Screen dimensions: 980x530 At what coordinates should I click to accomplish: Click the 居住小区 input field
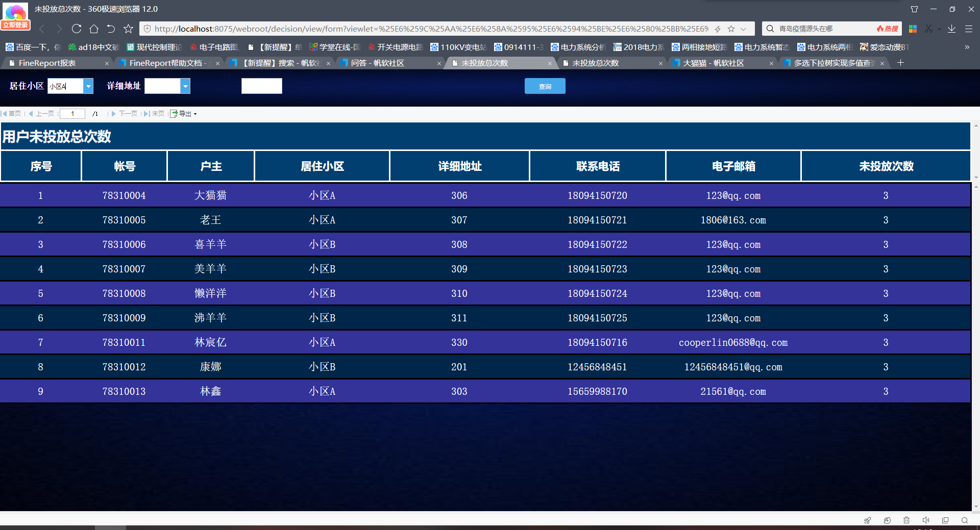click(65, 86)
